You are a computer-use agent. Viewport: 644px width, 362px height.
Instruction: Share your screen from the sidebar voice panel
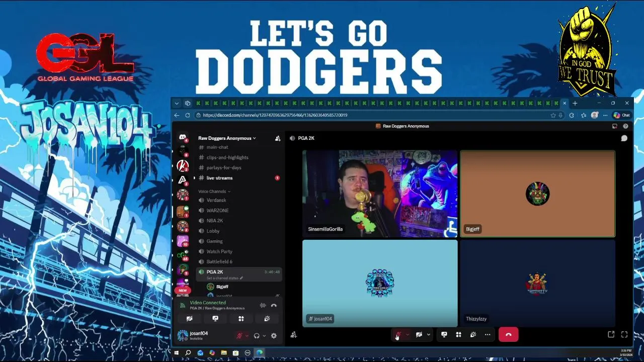(x=215, y=318)
